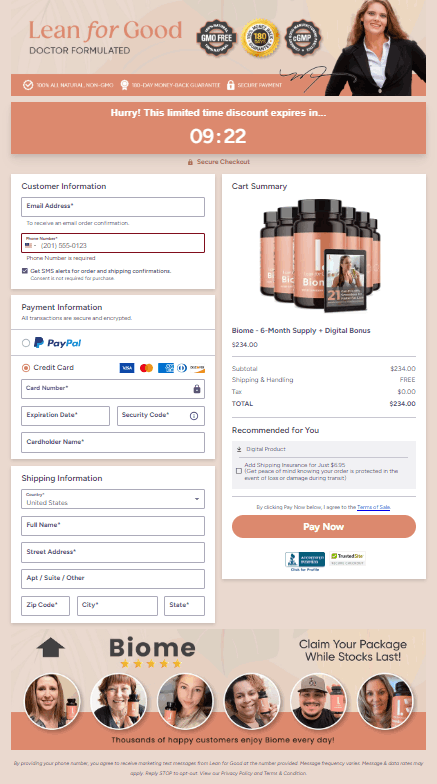Viewport: 437px width, 784px height.
Task: Click the Visa card logo
Action: pyautogui.click(x=127, y=368)
